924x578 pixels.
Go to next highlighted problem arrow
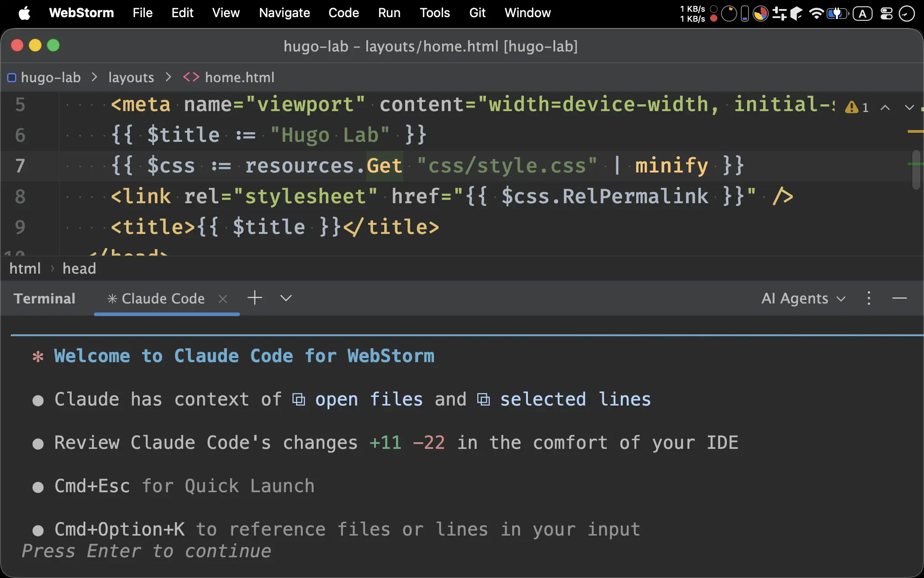(x=909, y=107)
